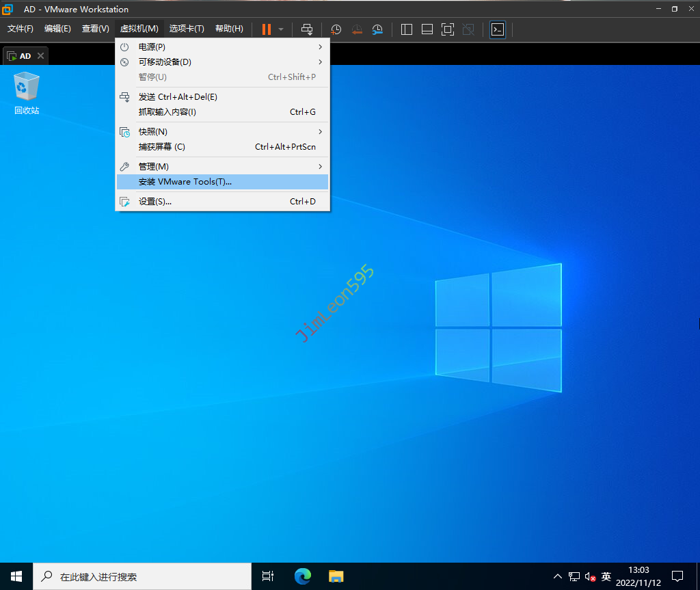
Task: Open the 文件(F) menu
Action: tap(21, 29)
